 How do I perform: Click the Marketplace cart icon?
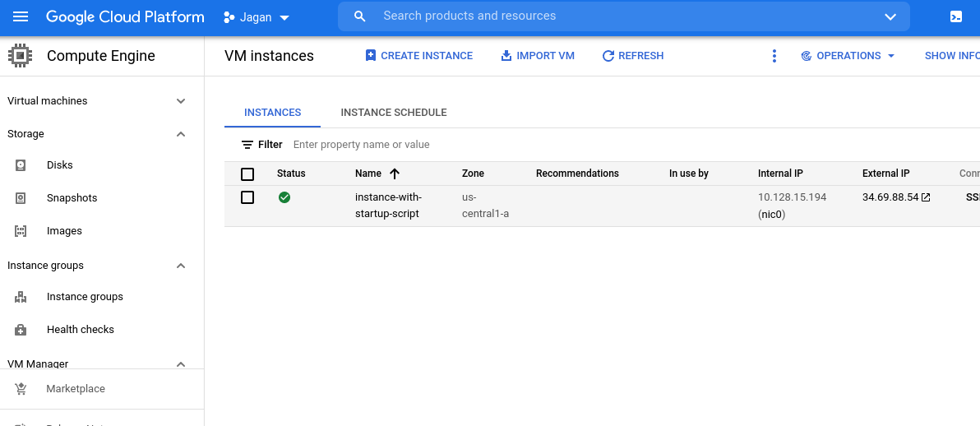21,389
